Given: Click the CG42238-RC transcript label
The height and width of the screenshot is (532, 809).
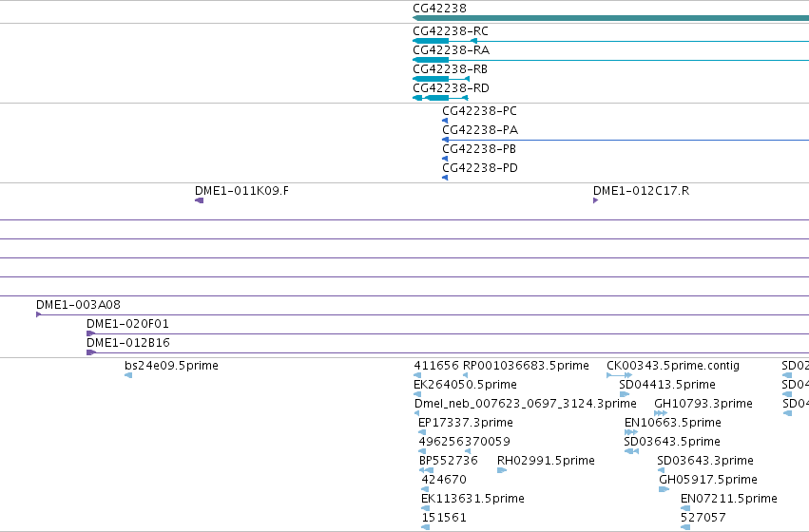Looking at the screenshot, I should click(451, 31).
